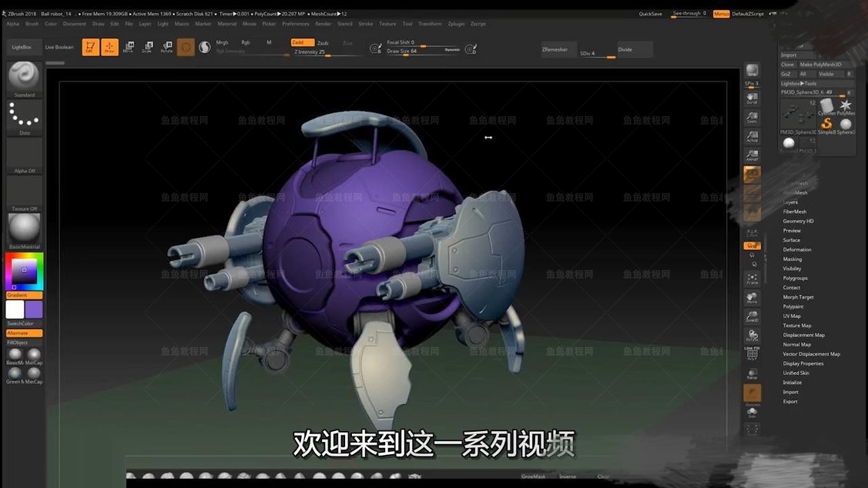Click QuickSave at the top

pos(650,14)
